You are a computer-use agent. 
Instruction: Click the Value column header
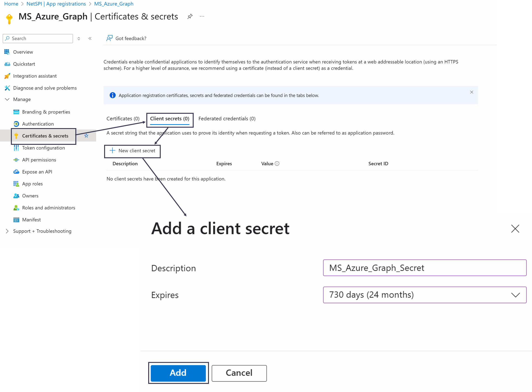pyautogui.click(x=267, y=164)
